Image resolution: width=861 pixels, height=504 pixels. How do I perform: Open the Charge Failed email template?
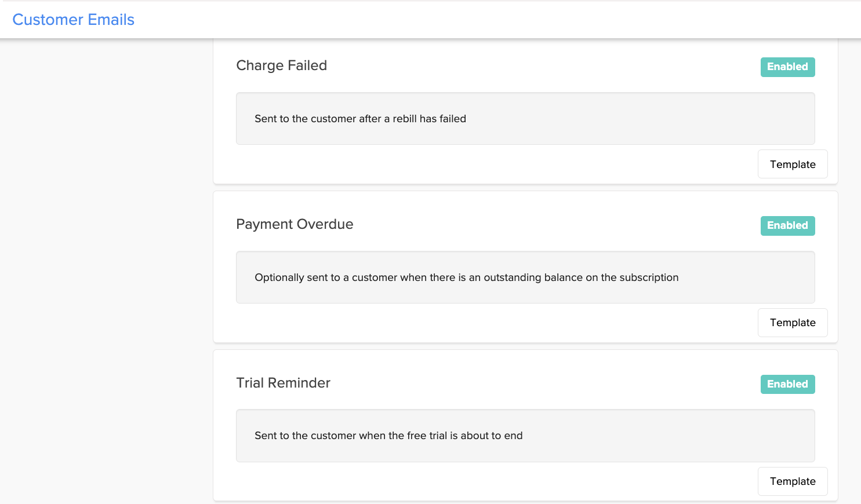(x=792, y=164)
